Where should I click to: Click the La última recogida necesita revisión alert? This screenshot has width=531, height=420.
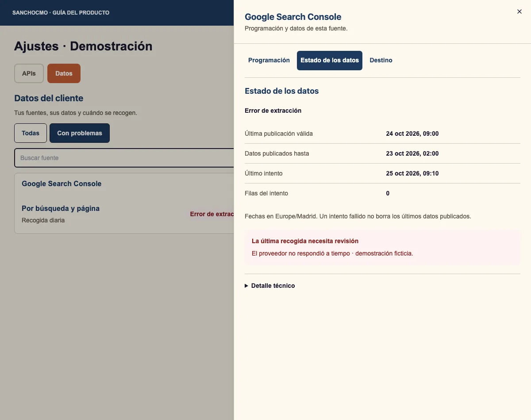(382, 248)
